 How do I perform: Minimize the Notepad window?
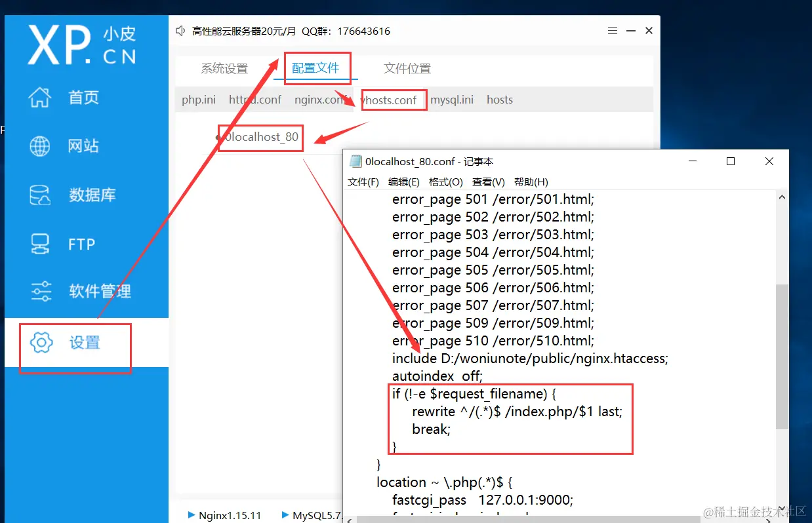pyautogui.click(x=692, y=161)
